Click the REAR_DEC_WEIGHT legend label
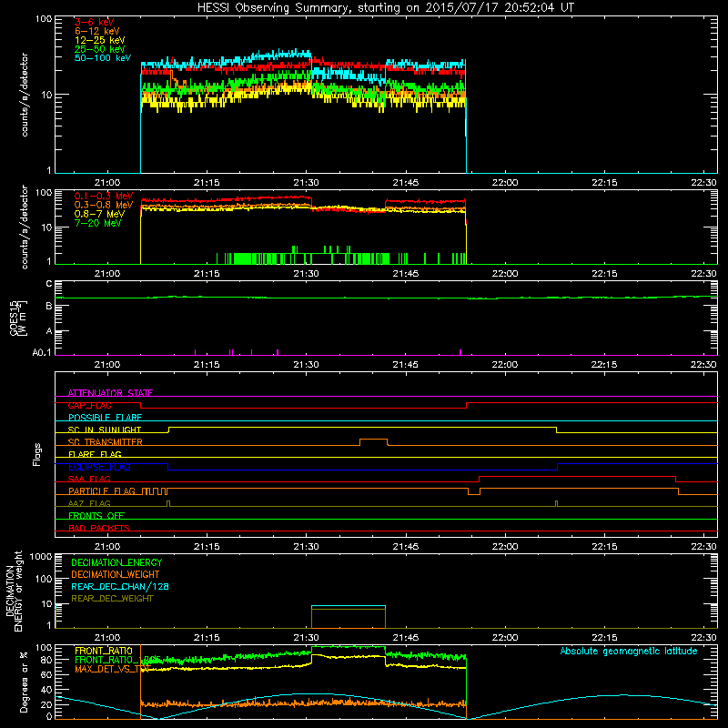This screenshot has height=728, width=728. coord(112,599)
